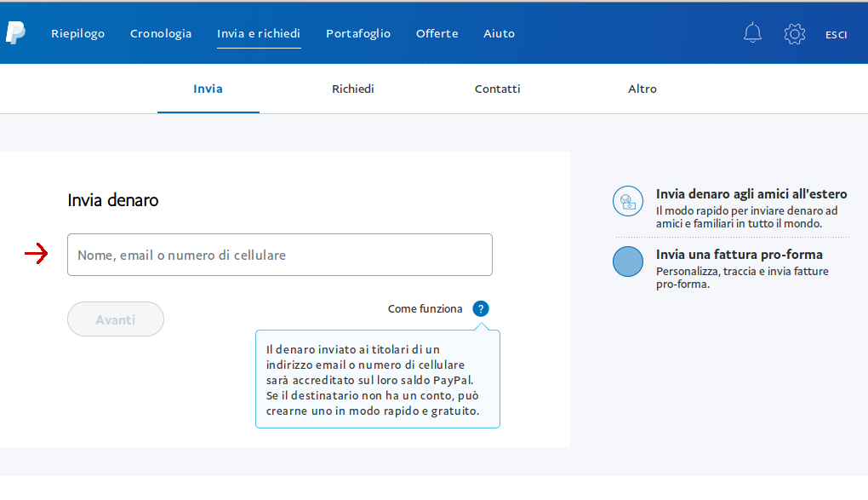Open the Contatti tab
This screenshot has height=500, width=868.
coord(497,89)
